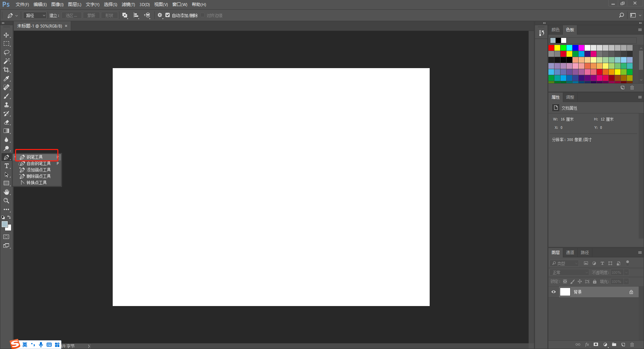
Task: Click the 选区... button
Action: click(71, 15)
